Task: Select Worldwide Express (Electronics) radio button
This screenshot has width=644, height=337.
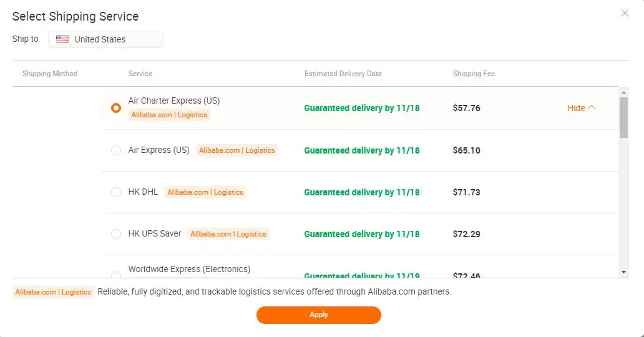Action: point(115,275)
